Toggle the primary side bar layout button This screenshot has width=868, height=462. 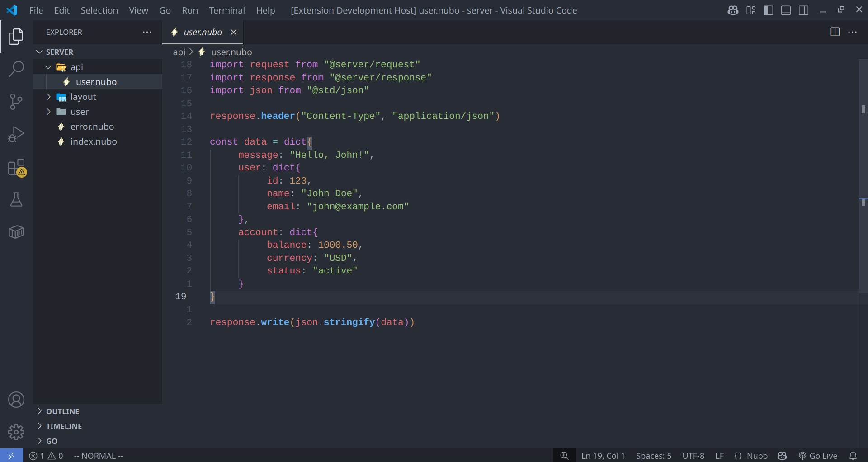768,10
